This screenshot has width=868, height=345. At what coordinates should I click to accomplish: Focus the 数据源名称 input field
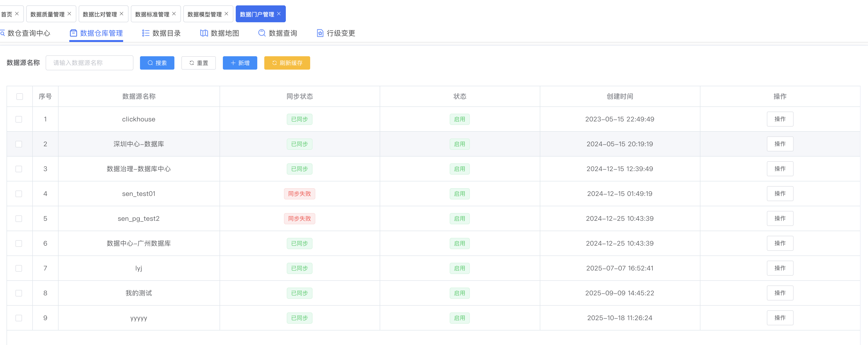pyautogui.click(x=89, y=63)
